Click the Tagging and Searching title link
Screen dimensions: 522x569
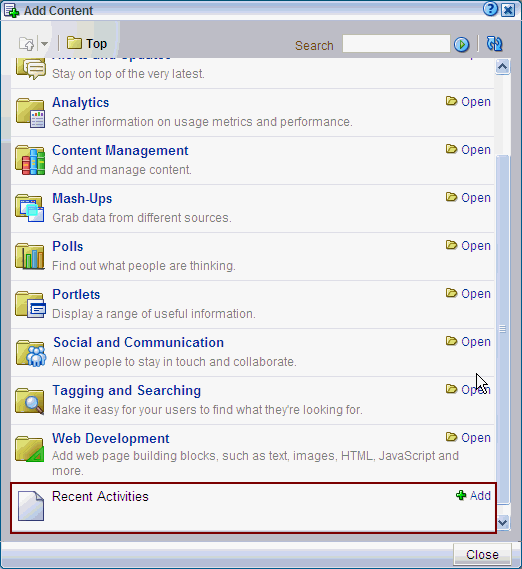pyautogui.click(x=126, y=390)
